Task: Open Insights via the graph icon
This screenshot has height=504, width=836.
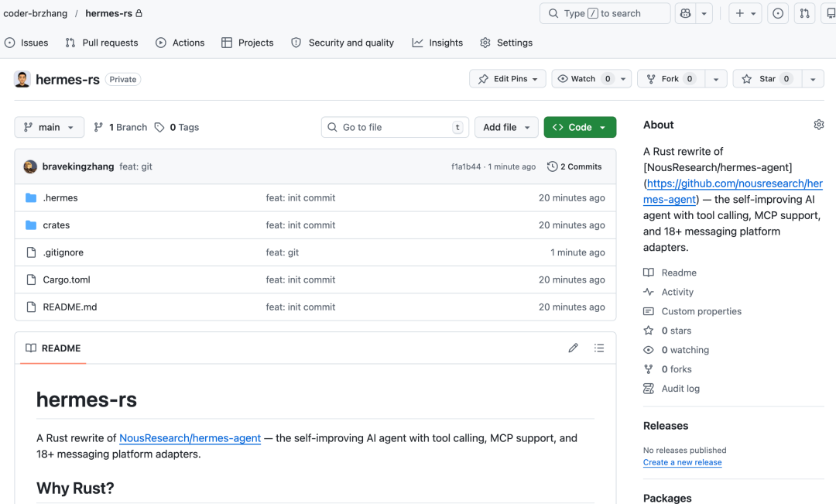Action: tap(418, 43)
